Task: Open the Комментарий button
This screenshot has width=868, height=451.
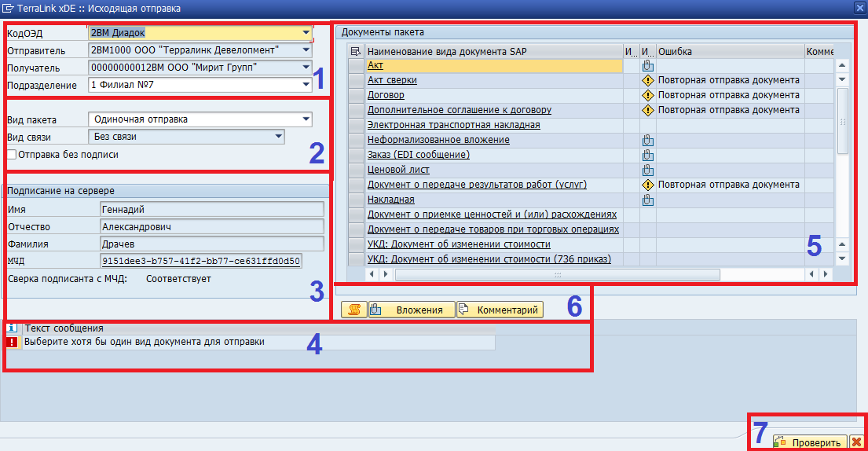Action: click(x=500, y=310)
